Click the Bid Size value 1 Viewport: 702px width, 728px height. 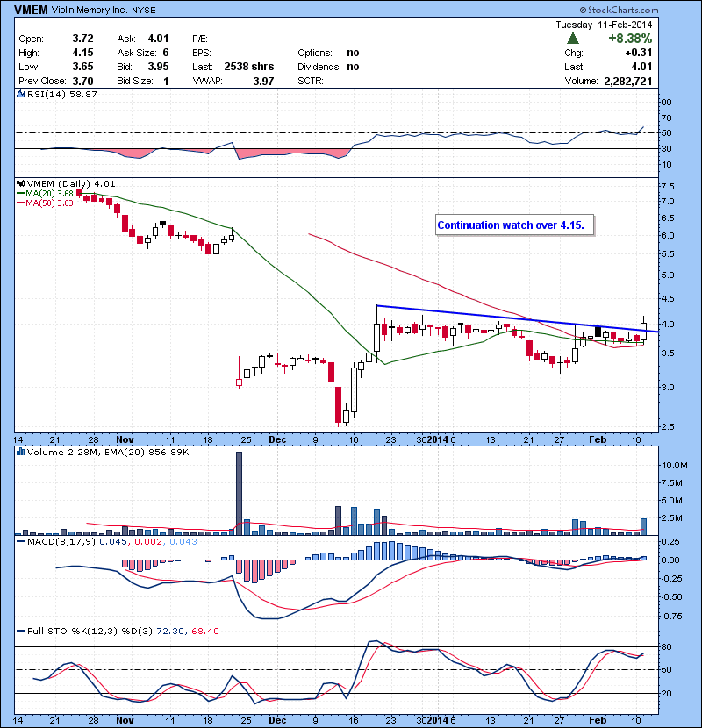coord(166,81)
